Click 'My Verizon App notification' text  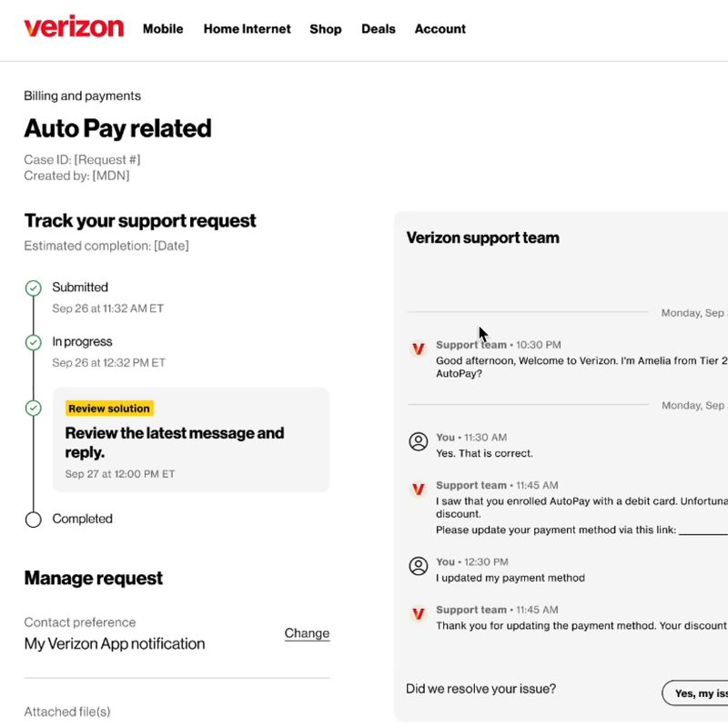point(115,643)
